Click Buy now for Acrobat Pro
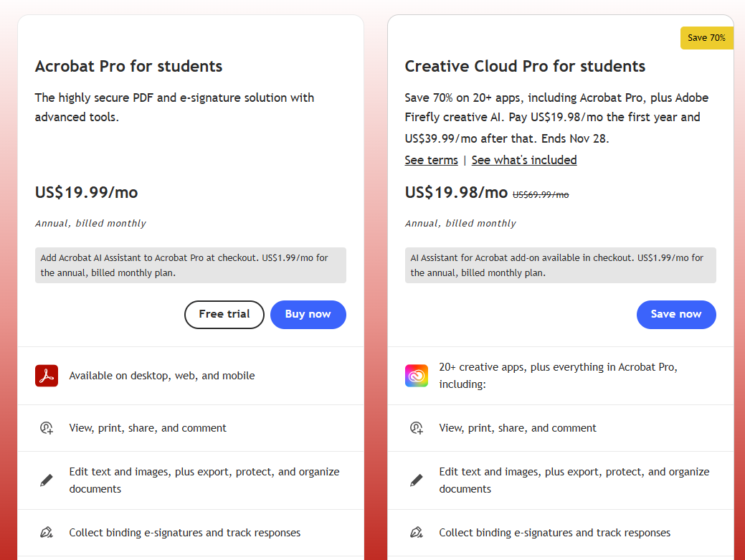 pyautogui.click(x=308, y=314)
